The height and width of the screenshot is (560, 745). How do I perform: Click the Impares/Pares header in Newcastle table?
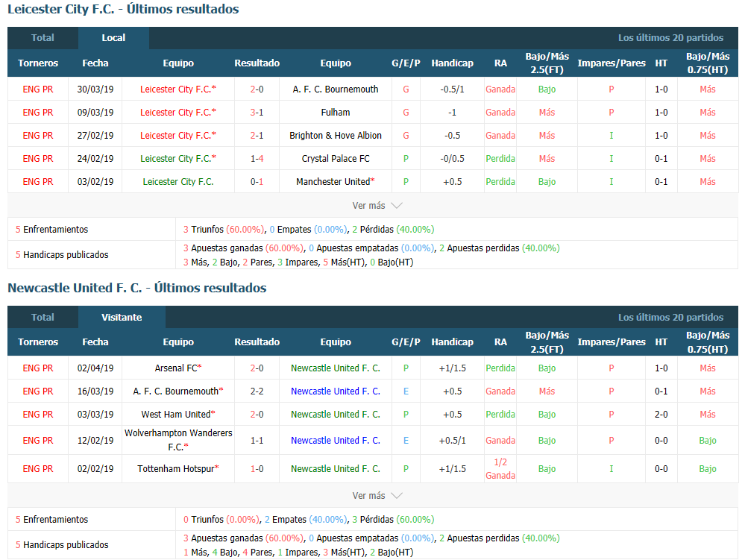(612, 342)
